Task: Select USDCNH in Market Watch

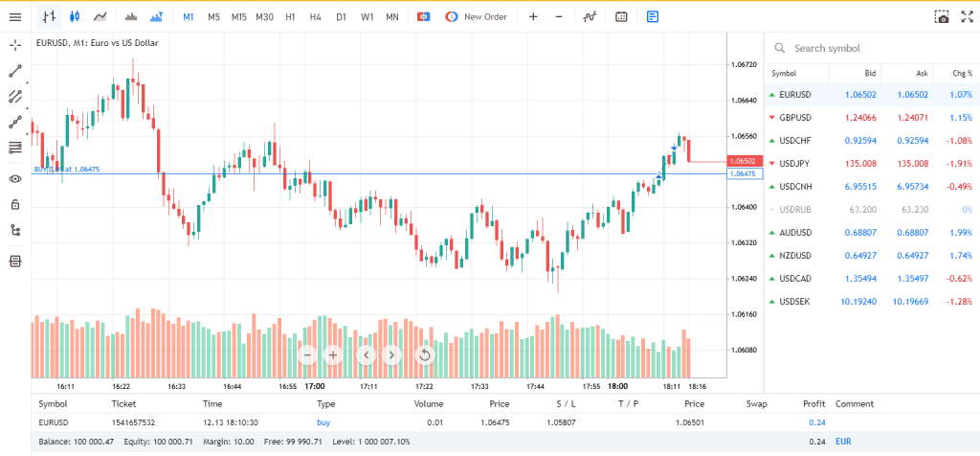Action: coord(872,187)
